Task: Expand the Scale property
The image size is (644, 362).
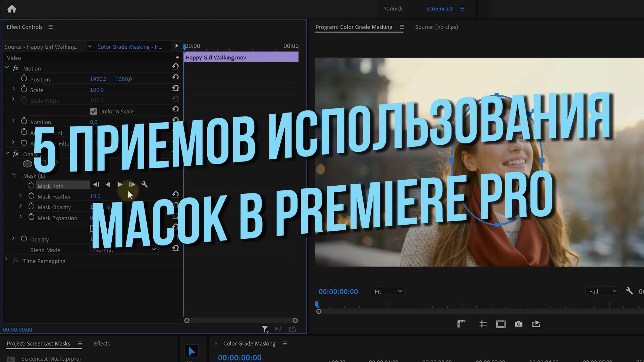Action: pyautogui.click(x=13, y=89)
